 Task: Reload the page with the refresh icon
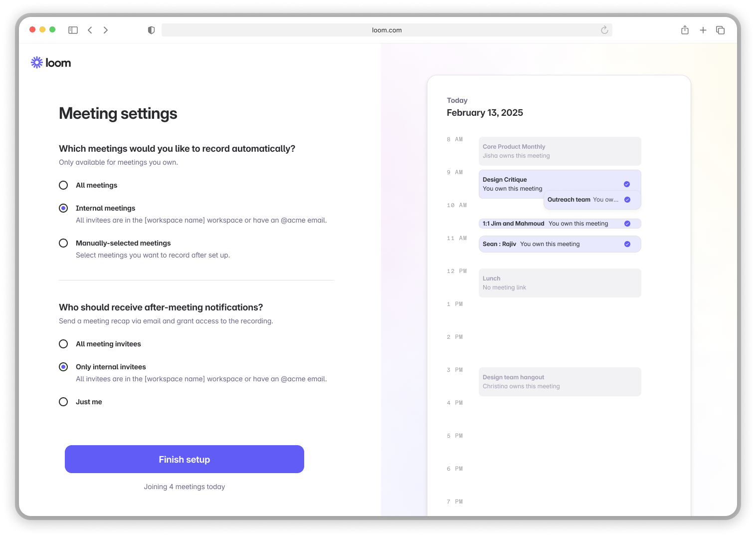tap(604, 30)
